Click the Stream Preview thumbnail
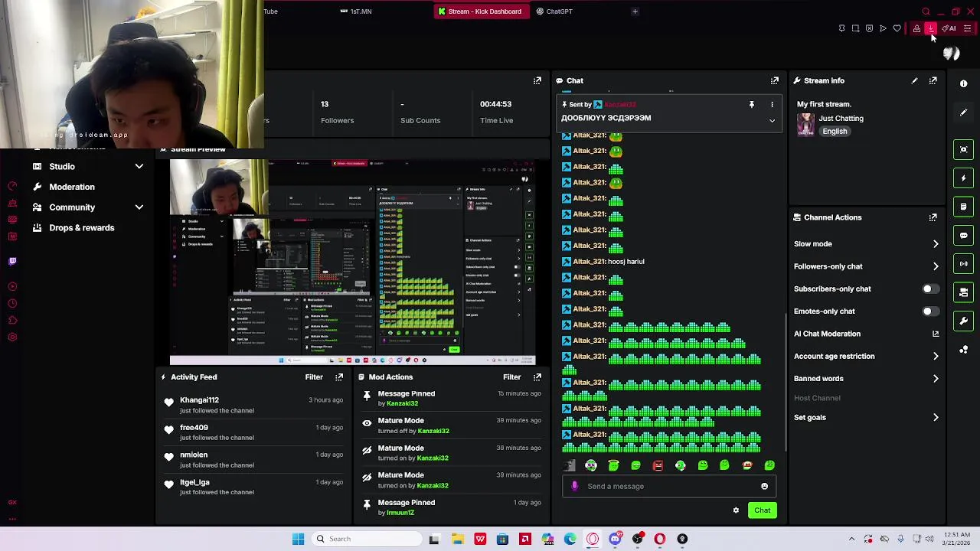The image size is (980, 551). tap(353, 262)
